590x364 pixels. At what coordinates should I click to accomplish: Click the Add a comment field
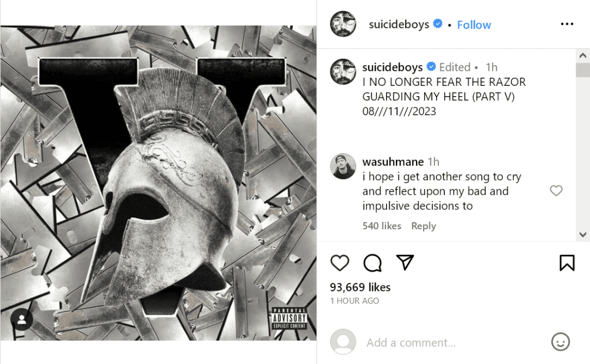pyautogui.click(x=449, y=343)
